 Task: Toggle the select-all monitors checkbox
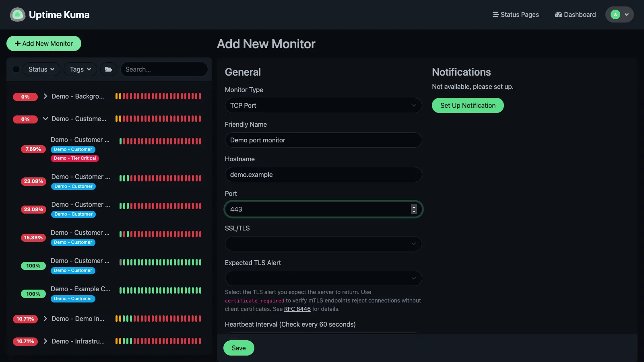click(x=16, y=69)
